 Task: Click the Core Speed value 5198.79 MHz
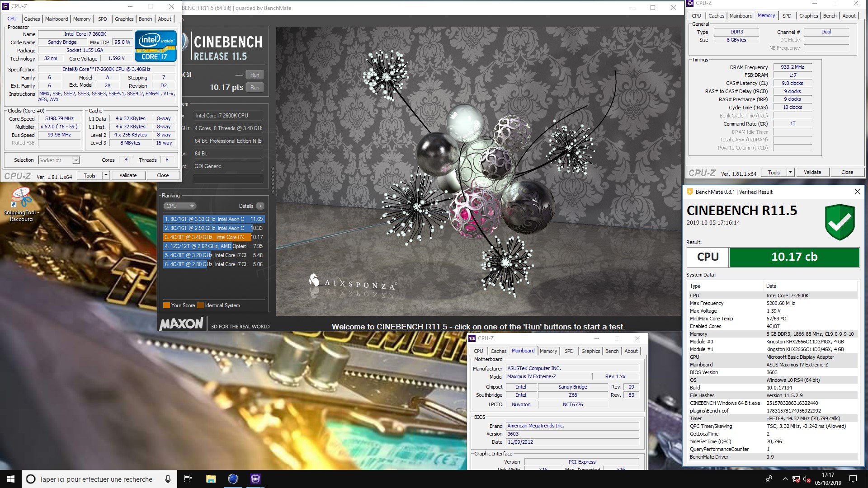(x=59, y=119)
